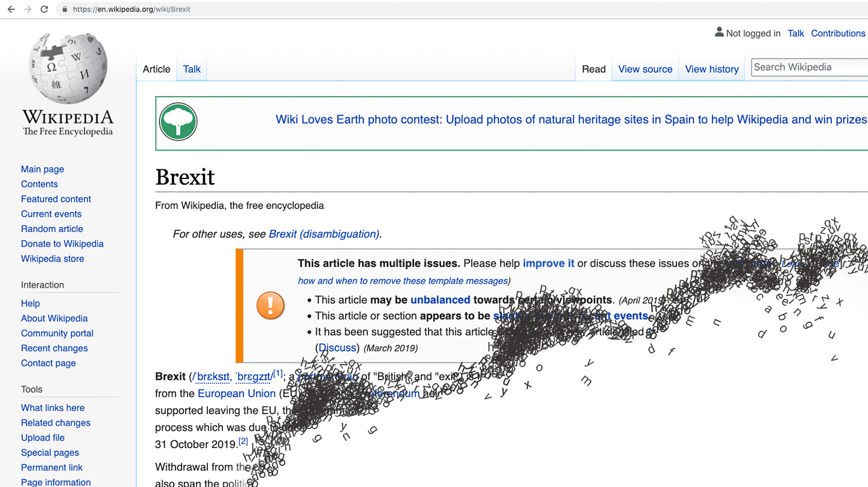This screenshot has width=868, height=487.
Task: Open Contributions link at top right
Action: pos(838,33)
